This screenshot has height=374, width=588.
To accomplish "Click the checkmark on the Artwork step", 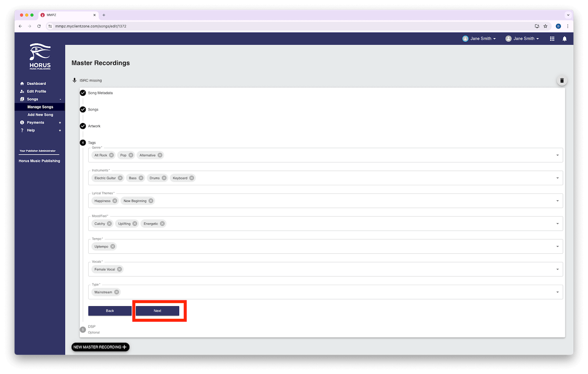I will (x=83, y=126).
